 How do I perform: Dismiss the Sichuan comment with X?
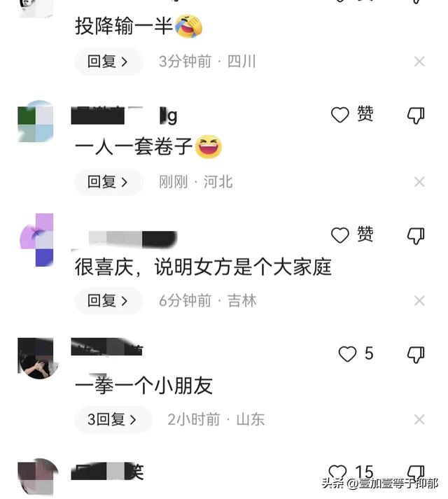[419, 62]
